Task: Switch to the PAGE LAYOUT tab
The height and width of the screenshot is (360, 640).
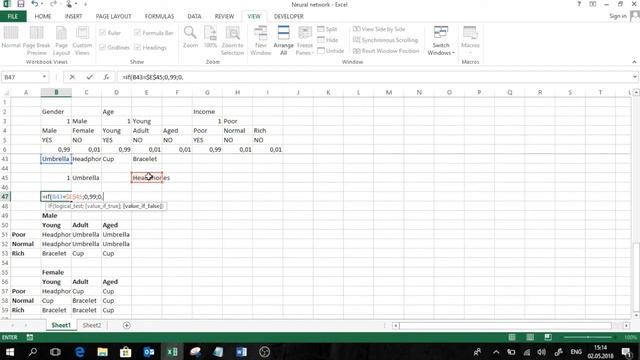Action: click(x=113, y=16)
